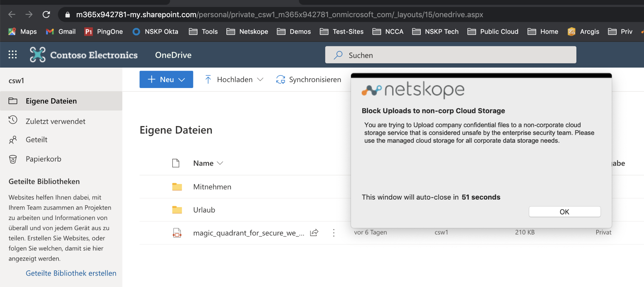Image resolution: width=644 pixels, height=287 pixels.
Task: Open the three-dot menu for magic_quadrant file
Action: [x=334, y=233]
